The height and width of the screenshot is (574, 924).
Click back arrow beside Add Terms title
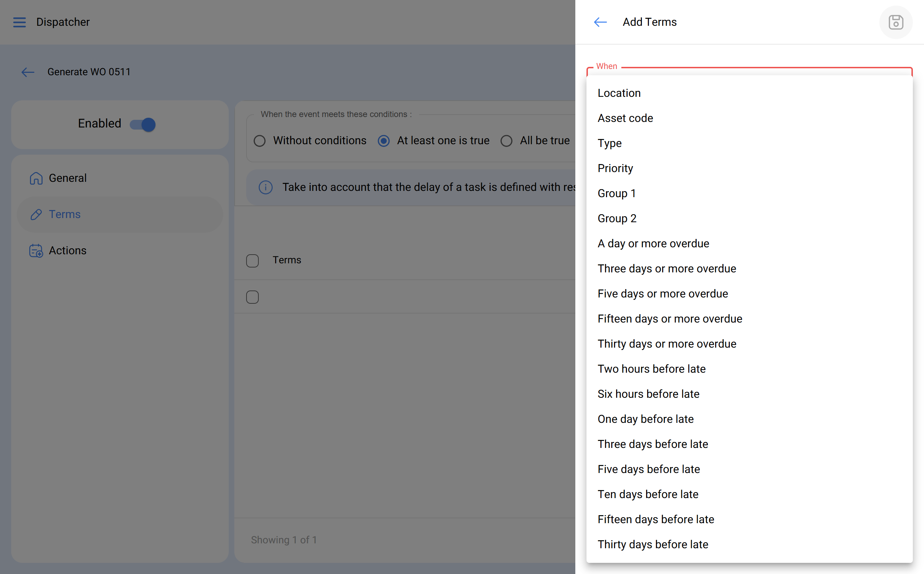(600, 22)
